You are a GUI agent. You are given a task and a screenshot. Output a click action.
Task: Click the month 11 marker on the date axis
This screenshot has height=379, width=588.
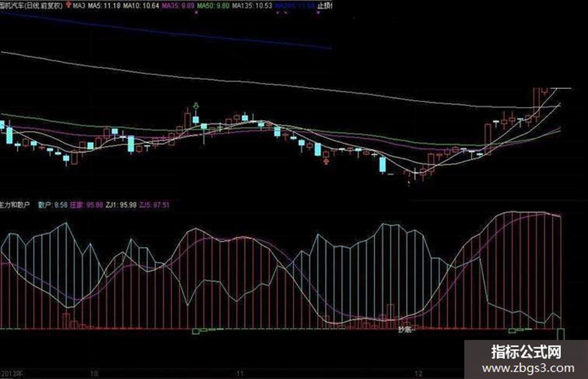tap(240, 373)
